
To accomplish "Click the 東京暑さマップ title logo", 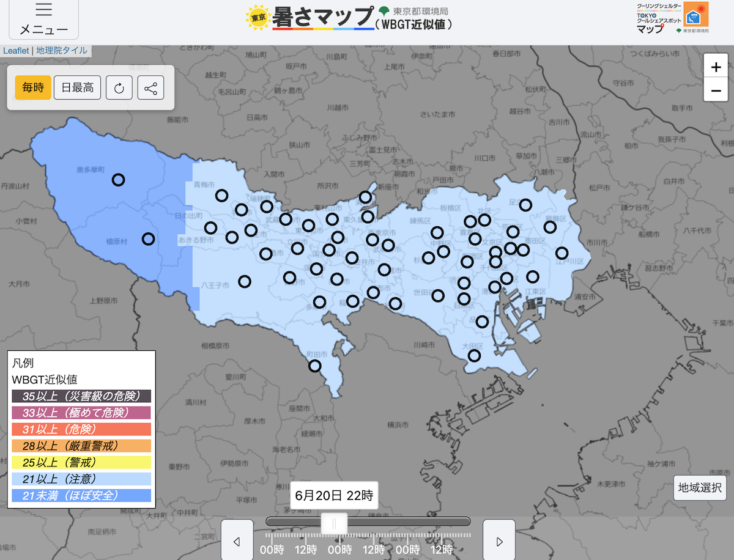I will pos(309,17).
